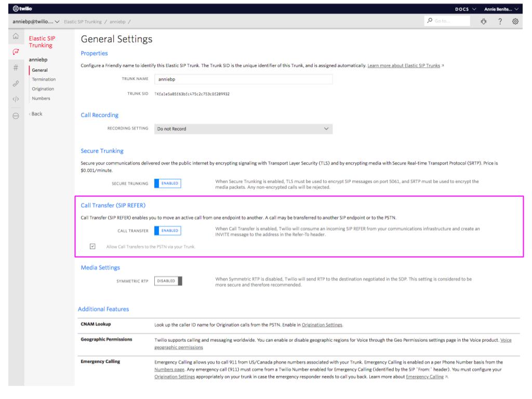
Task: Open the Emergency Calling learn more link
Action: 425,377
